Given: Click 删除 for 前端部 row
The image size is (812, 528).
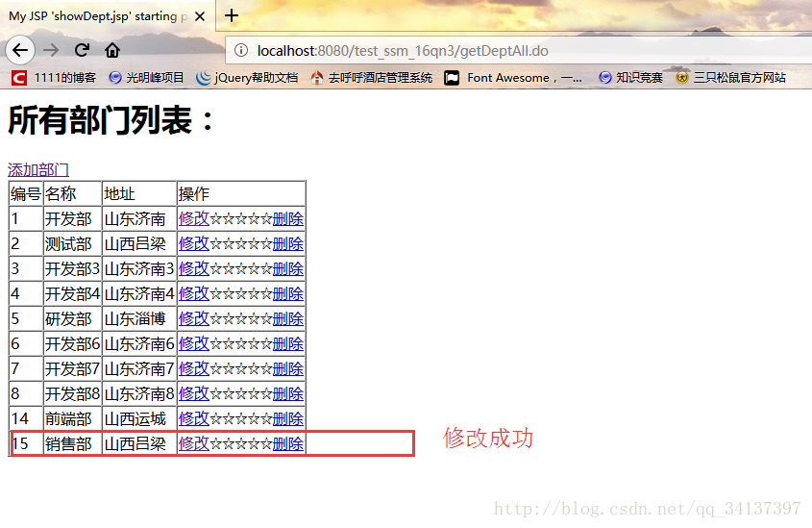Looking at the screenshot, I should 288,418.
